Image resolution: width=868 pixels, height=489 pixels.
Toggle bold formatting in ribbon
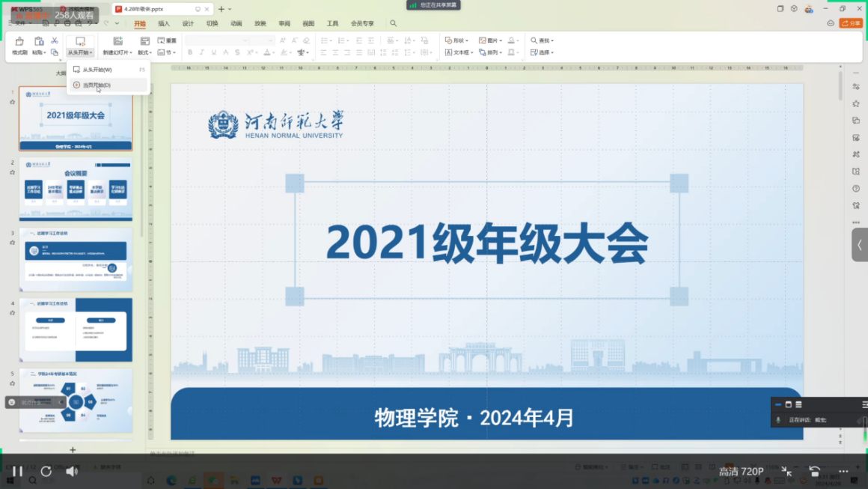pos(190,52)
